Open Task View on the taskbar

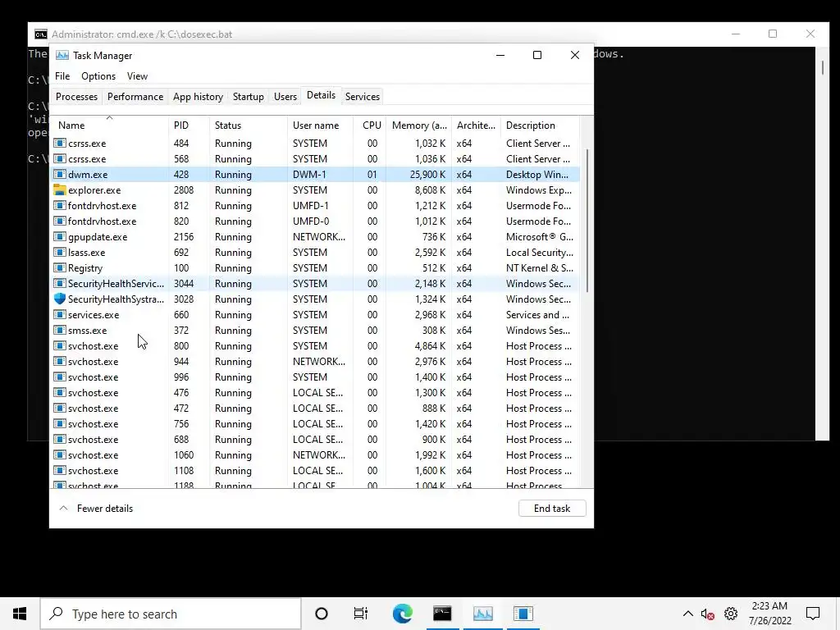click(361, 614)
